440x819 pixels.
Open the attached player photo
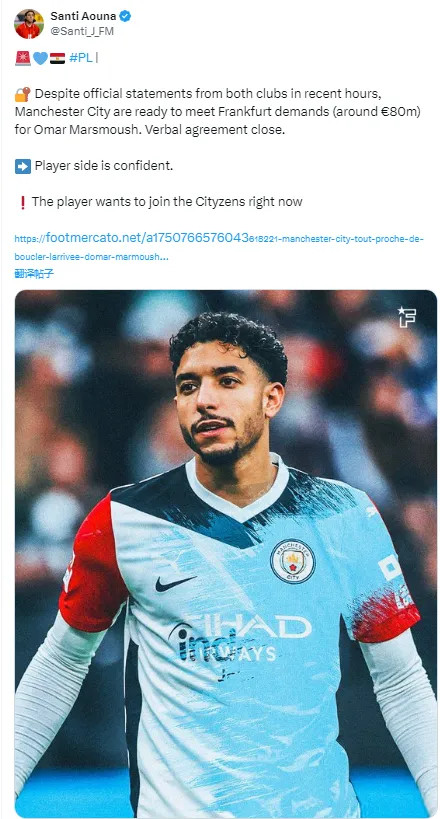[226, 554]
